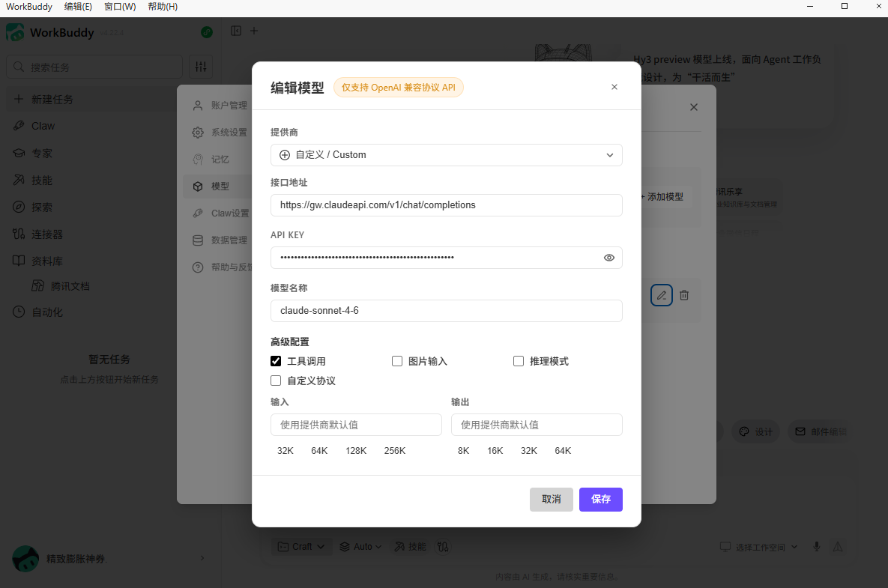This screenshot has width=888, height=588.
Task: Click the filter sliders icon next to search
Action: 201,67
